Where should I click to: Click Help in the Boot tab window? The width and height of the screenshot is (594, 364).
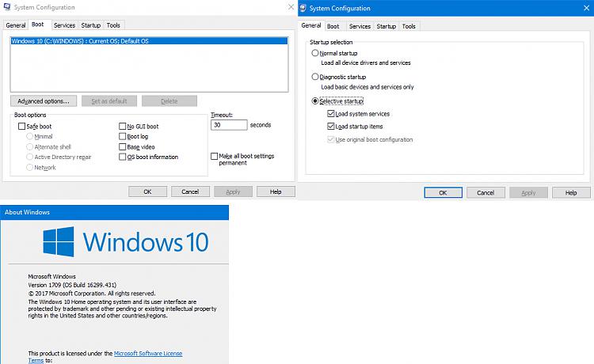[276, 191]
